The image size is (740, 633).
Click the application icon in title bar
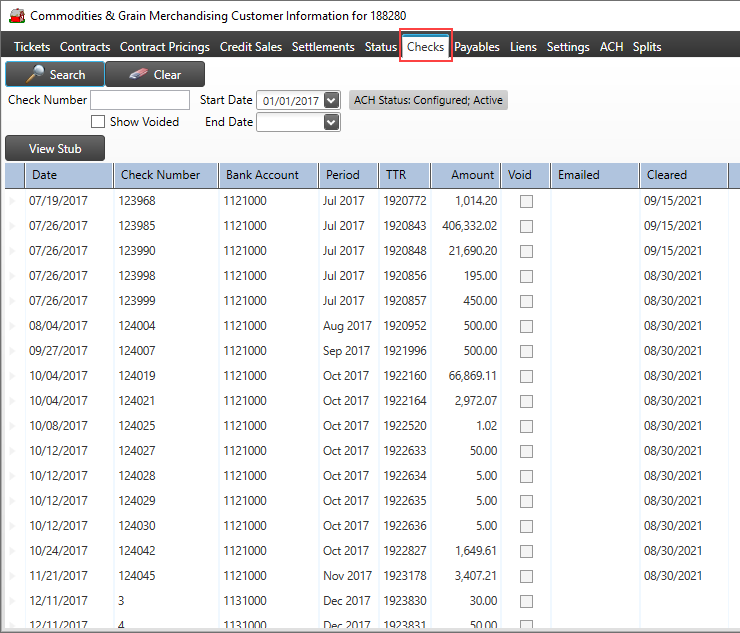tap(16, 17)
